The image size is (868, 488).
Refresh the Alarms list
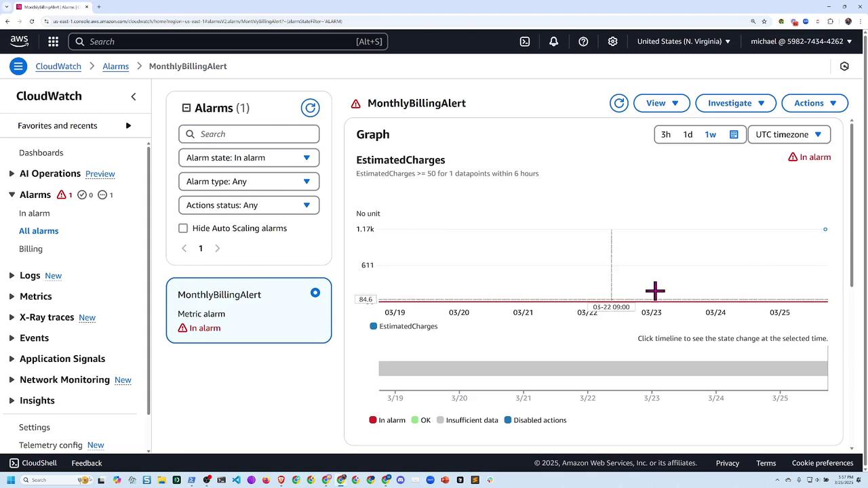coord(310,108)
